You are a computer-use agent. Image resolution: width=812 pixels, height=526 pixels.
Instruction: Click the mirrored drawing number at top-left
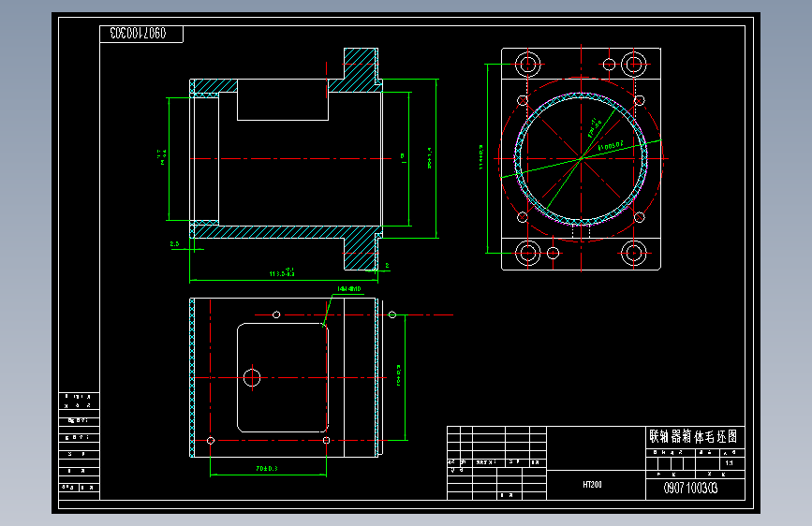[139, 33]
